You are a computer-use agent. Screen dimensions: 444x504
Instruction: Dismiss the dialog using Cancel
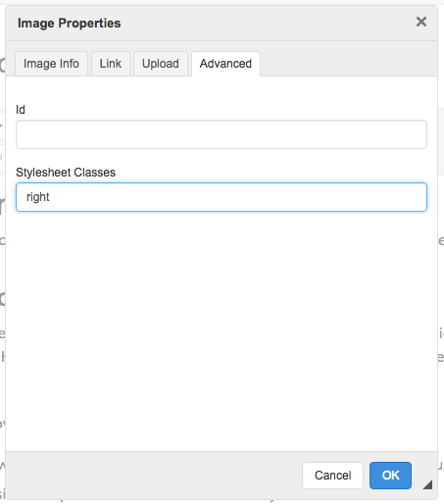(x=332, y=476)
